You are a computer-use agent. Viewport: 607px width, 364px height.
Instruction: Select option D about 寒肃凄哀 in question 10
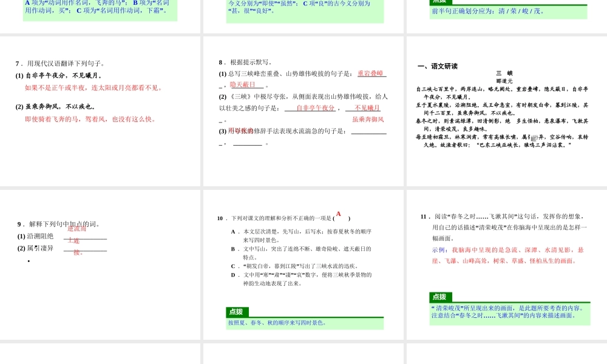pos(301,279)
